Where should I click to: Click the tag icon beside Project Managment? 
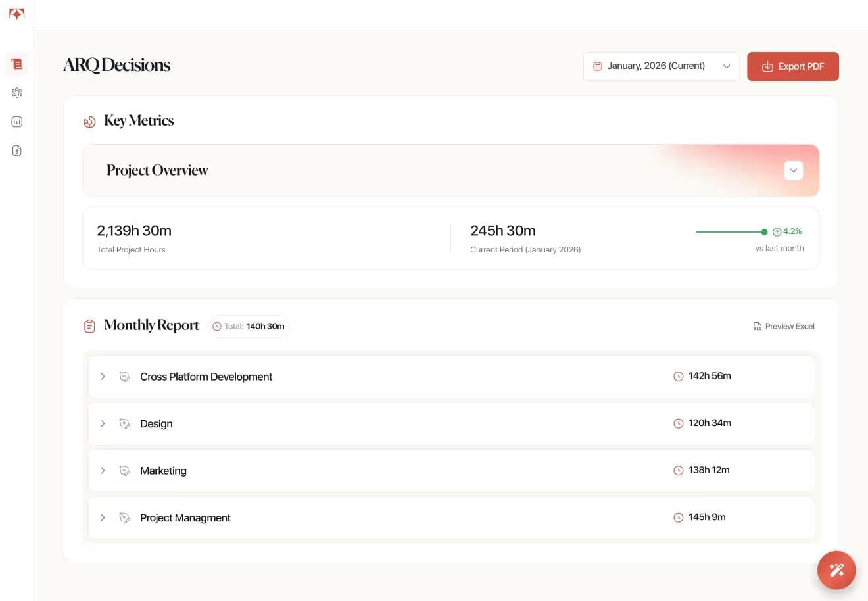tap(124, 517)
